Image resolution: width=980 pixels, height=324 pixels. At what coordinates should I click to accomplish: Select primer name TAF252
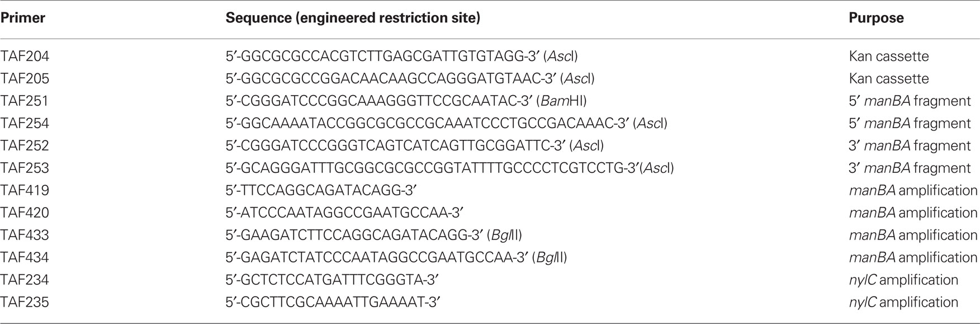coord(25,146)
